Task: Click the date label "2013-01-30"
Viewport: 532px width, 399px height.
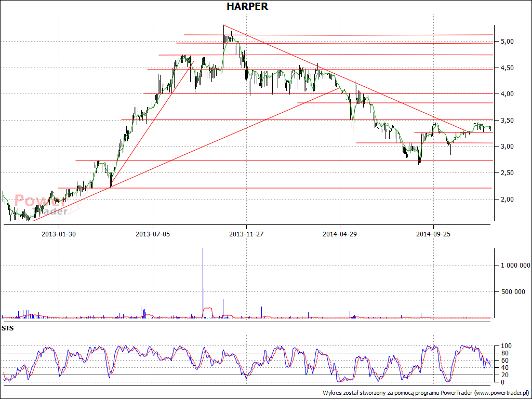Action: [59, 234]
